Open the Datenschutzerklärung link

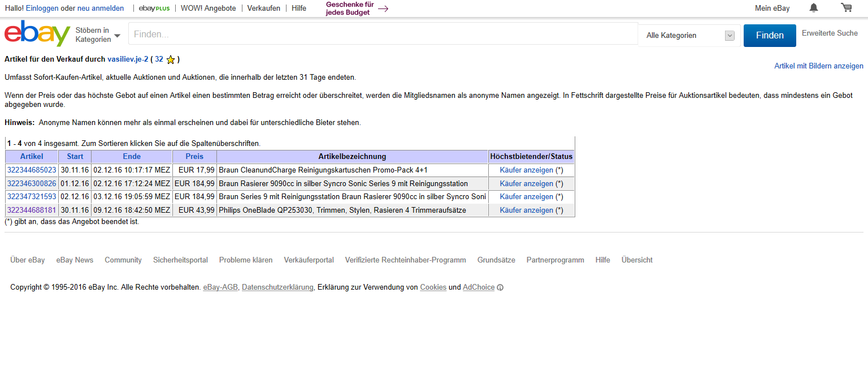click(x=277, y=287)
